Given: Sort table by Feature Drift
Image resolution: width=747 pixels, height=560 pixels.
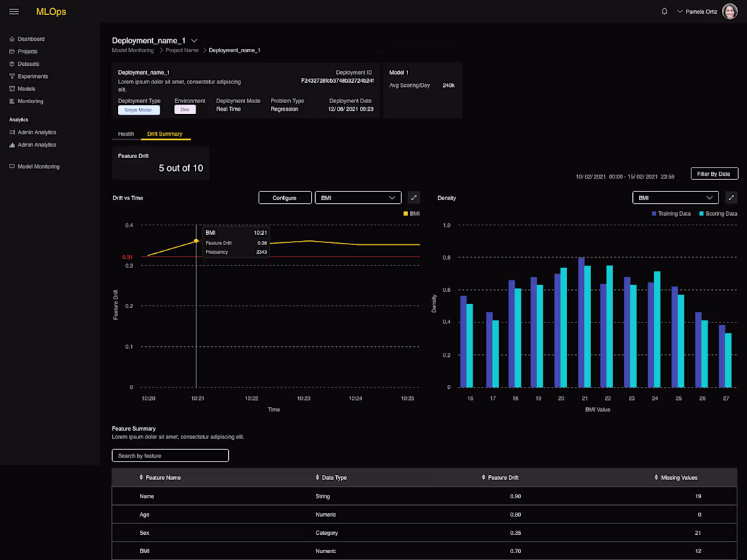Looking at the screenshot, I should tap(484, 477).
